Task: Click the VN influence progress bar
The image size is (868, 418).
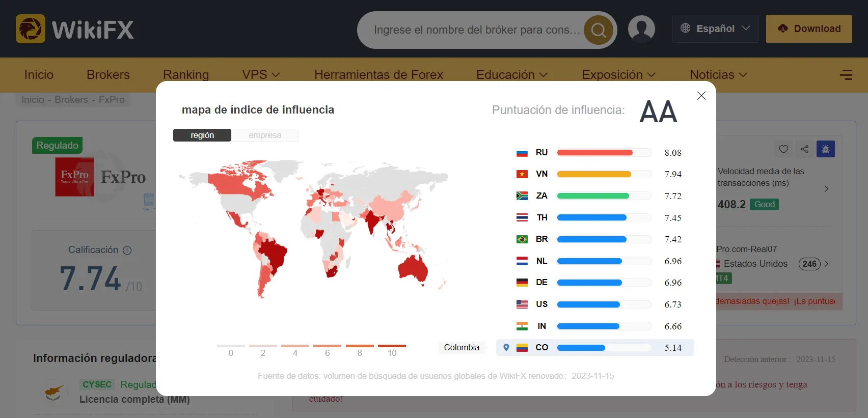Action: (604, 174)
